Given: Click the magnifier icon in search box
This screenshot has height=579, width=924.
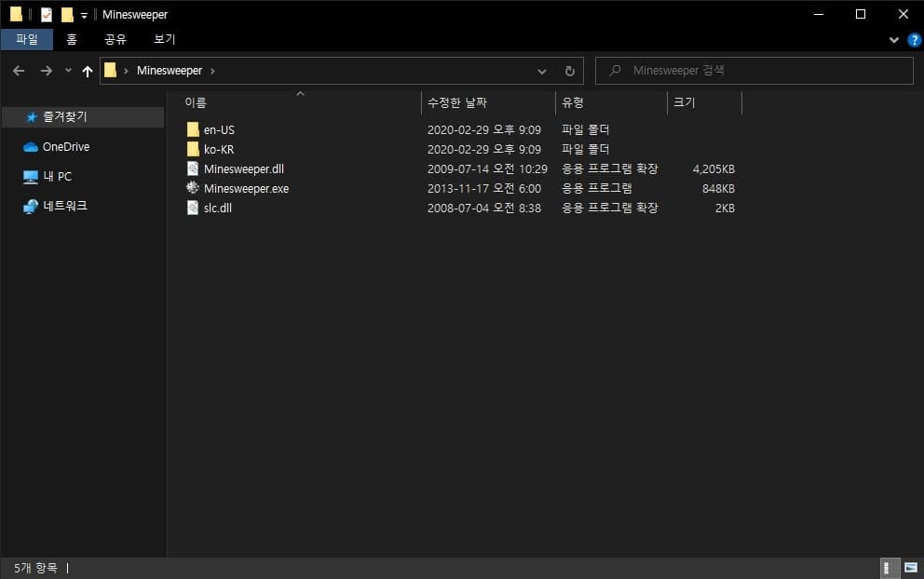Looking at the screenshot, I should pos(615,71).
